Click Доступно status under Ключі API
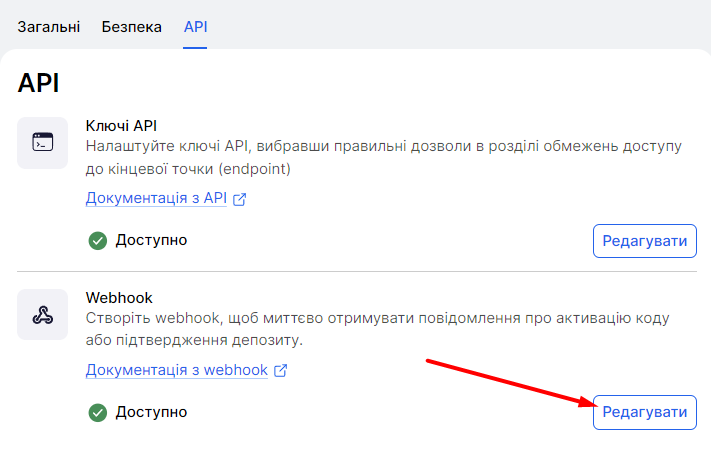 [x=151, y=240]
